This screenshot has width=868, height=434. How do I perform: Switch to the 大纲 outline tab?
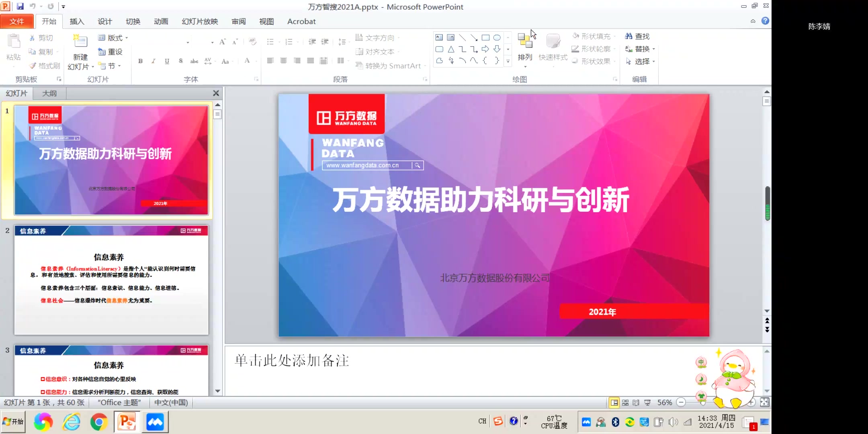(49, 93)
